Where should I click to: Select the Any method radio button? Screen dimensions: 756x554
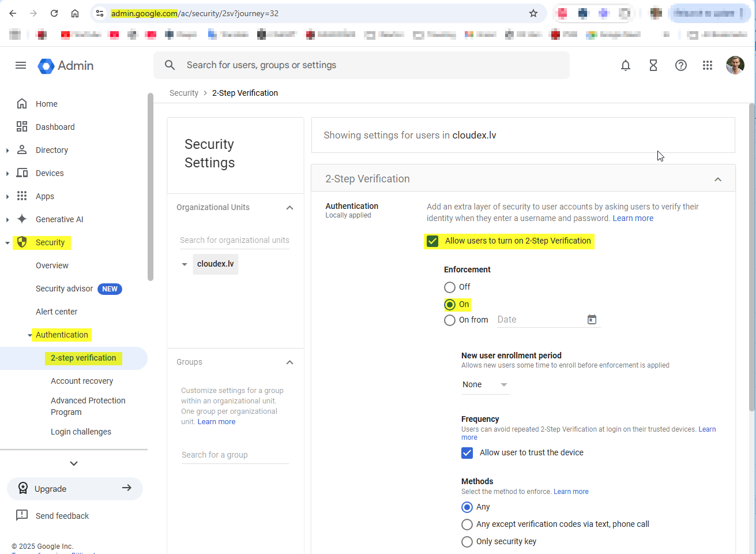[x=467, y=507]
